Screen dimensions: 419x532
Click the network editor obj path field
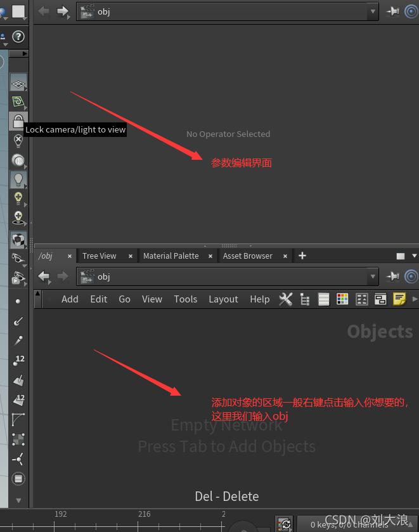pos(228,276)
